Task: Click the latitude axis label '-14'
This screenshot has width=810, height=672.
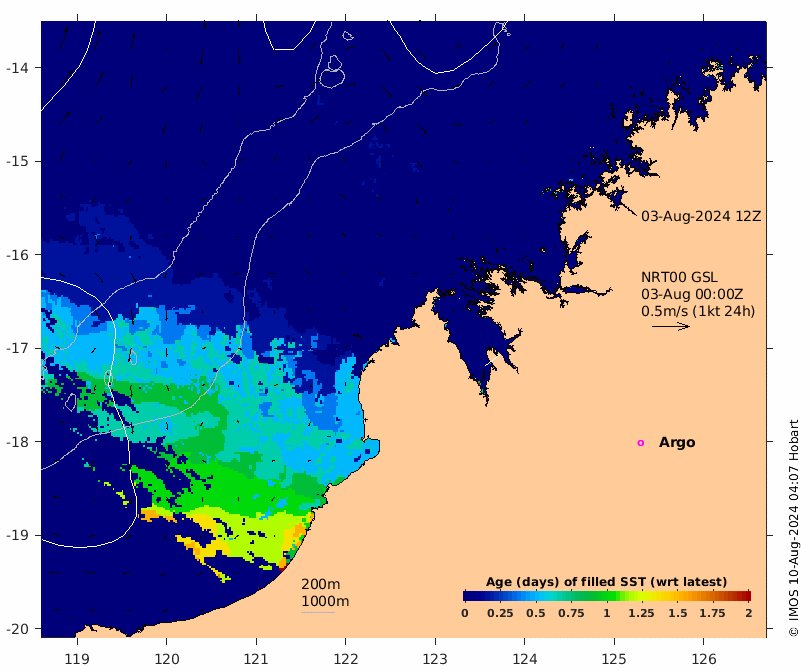Action: (x=17, y=68)
